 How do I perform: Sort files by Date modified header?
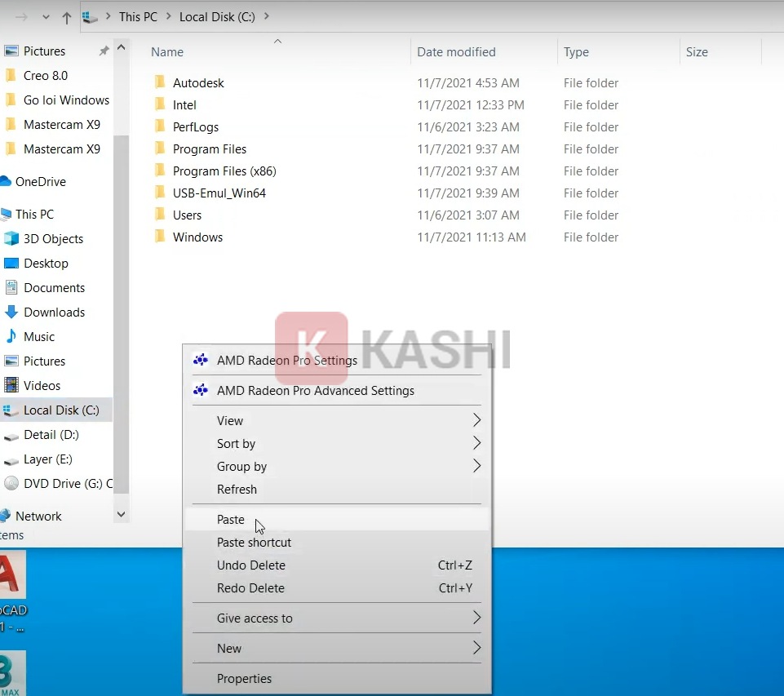click(455, 51)
